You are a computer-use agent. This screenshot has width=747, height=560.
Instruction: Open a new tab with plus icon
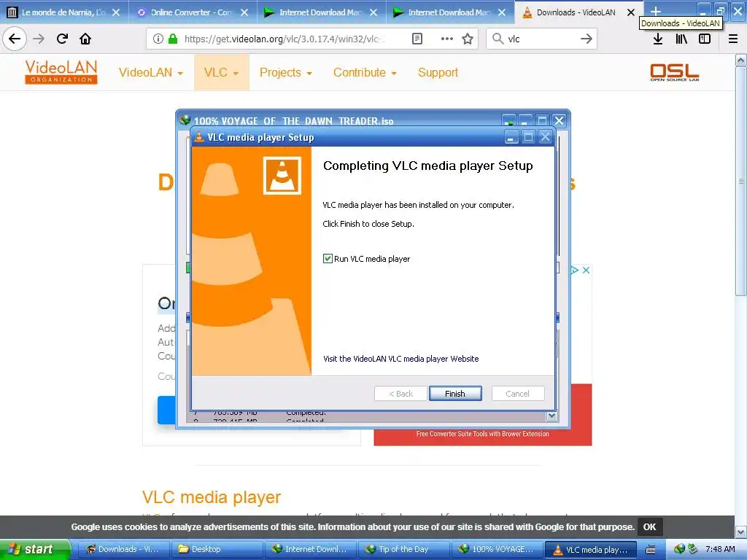tap(656, 12)
